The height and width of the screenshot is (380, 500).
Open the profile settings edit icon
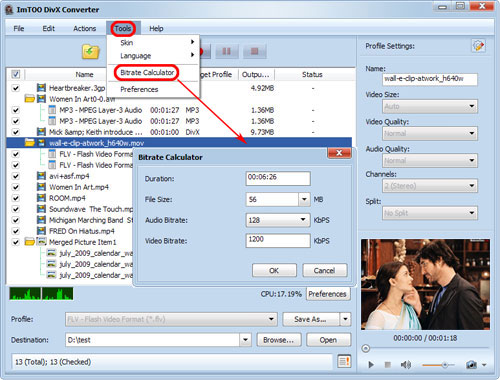coord(479,46)
